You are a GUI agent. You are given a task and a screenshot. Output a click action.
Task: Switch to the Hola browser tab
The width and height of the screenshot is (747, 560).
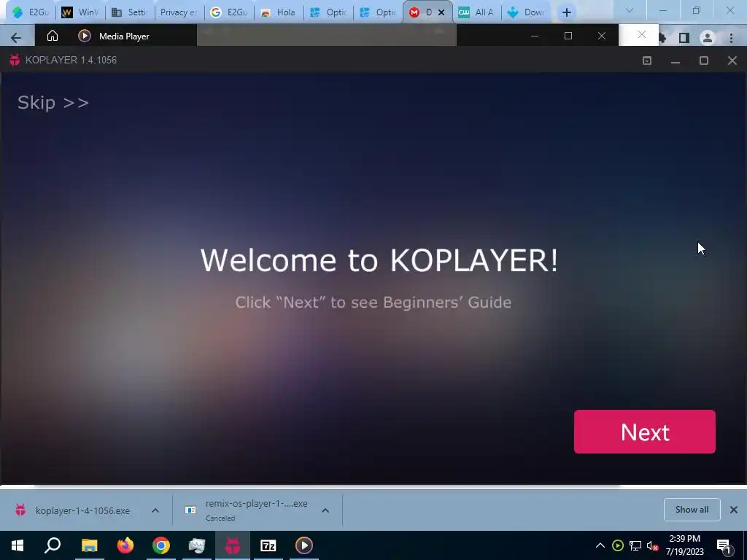pyautogui.click(x=278, y=12)
